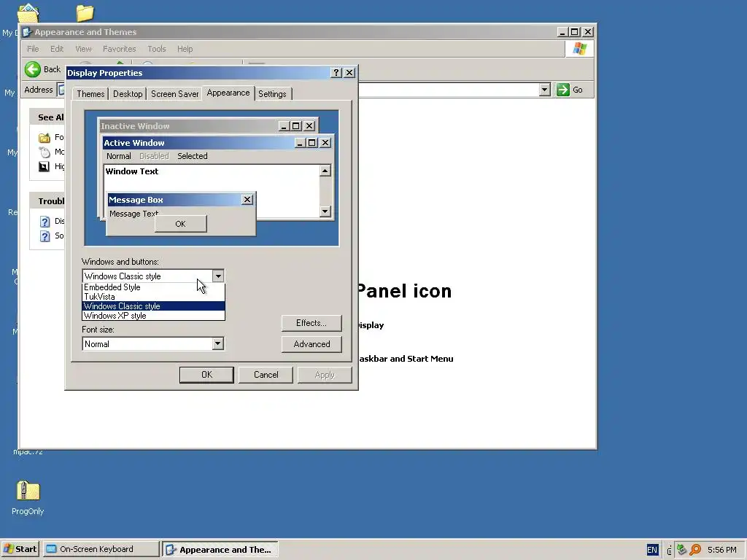Click the Advanced button
Image resolution: width=747 pixels, height=560 pixels.
[311, 344]
